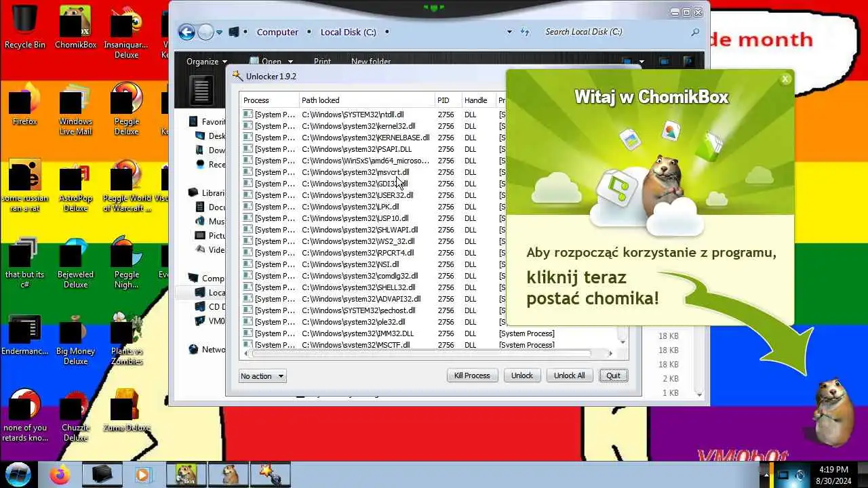Click the Windows Start orb

(18, 474)
